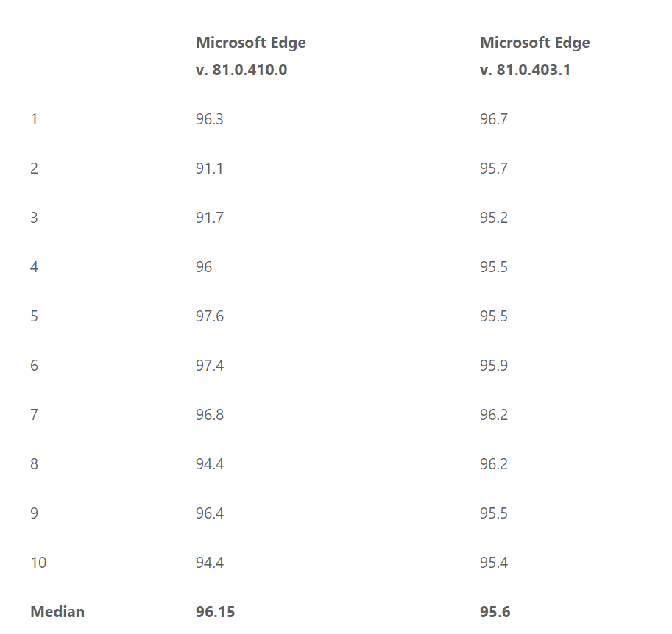The width and height of the screenshot is (672, 634).
Task: Click the Microsoft Edge v. 81.0.410.0 column header
Action: pyautogui.click(x=250, y=56)
